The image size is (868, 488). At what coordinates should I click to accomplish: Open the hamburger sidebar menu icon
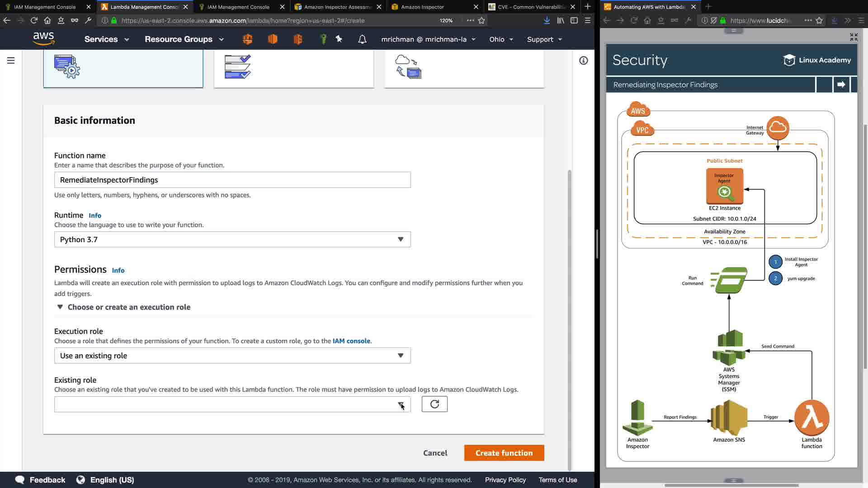click(11, 61)
